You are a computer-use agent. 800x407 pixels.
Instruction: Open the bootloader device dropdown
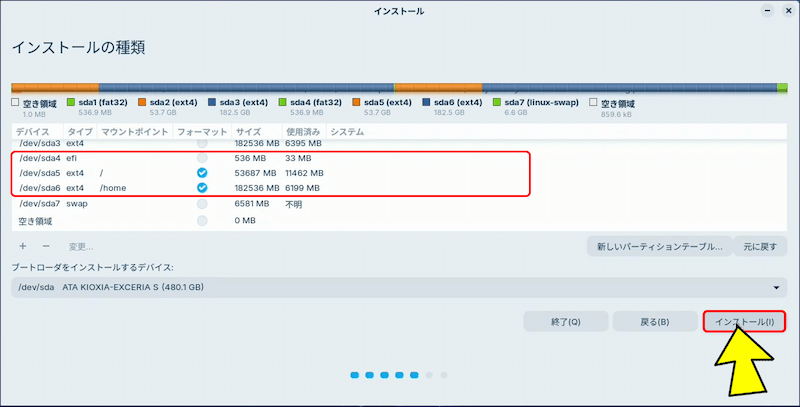coord(400,288)
